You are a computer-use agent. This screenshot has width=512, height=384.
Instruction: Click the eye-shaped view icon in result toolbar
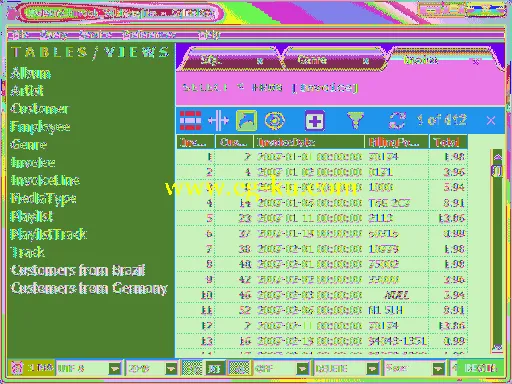pyautogui.click(x=275, y=120)
